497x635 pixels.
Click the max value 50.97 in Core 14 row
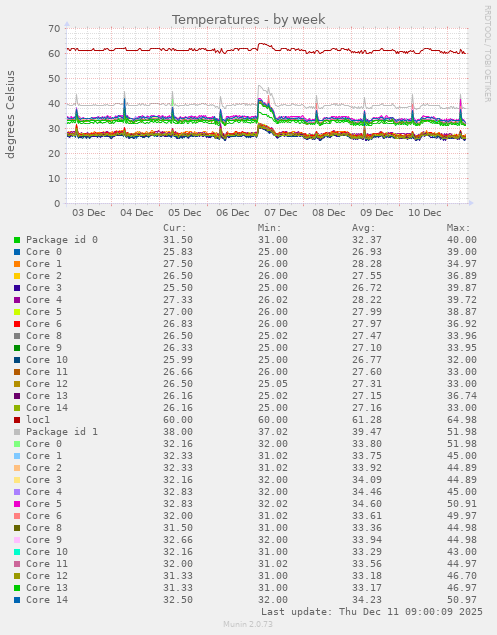pos(462,600)
